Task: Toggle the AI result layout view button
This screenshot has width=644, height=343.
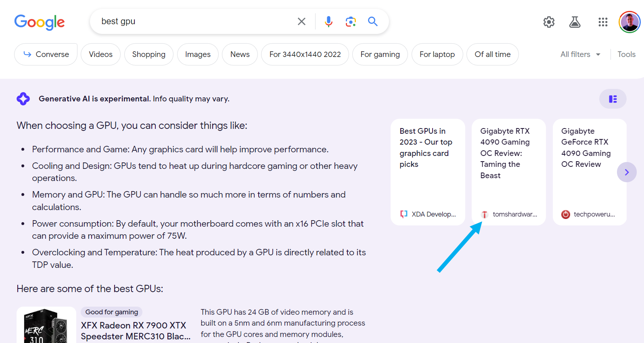Action: click(613, 99)
